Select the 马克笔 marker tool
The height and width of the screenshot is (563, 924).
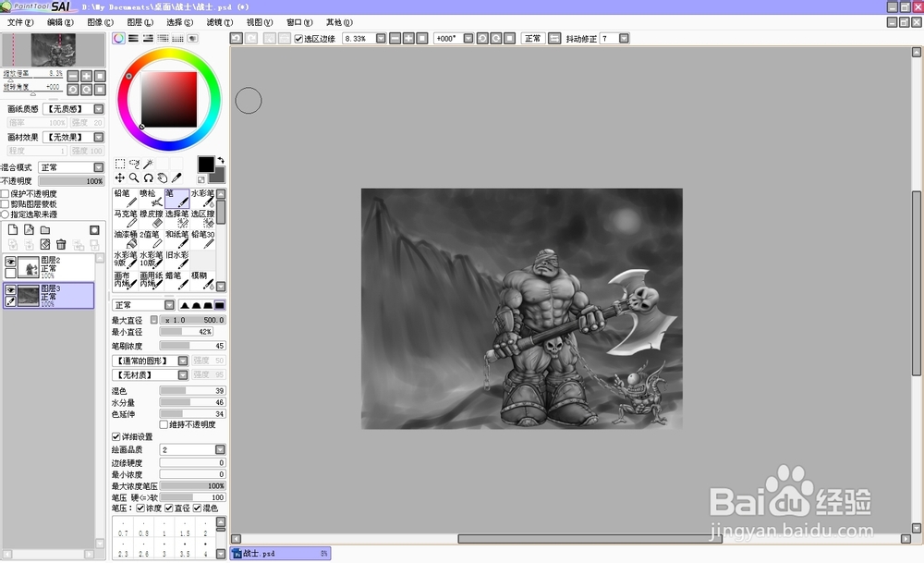coord(125,219)
